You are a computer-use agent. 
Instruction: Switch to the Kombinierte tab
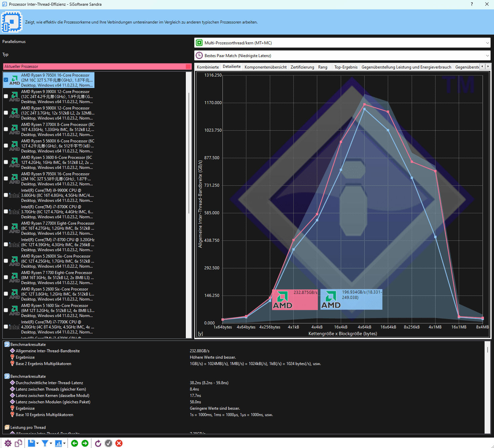click(208, 67)
